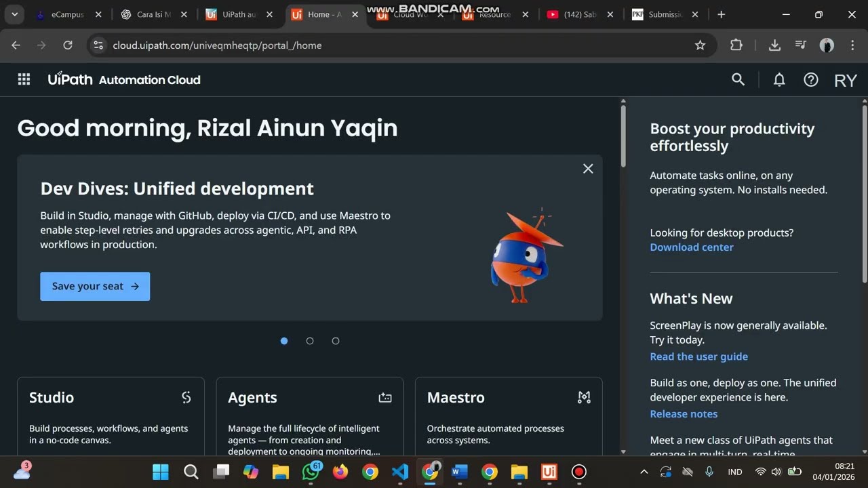Select the first carousel dot
Viewport: 868px width, 488px height.
[284, 341]
